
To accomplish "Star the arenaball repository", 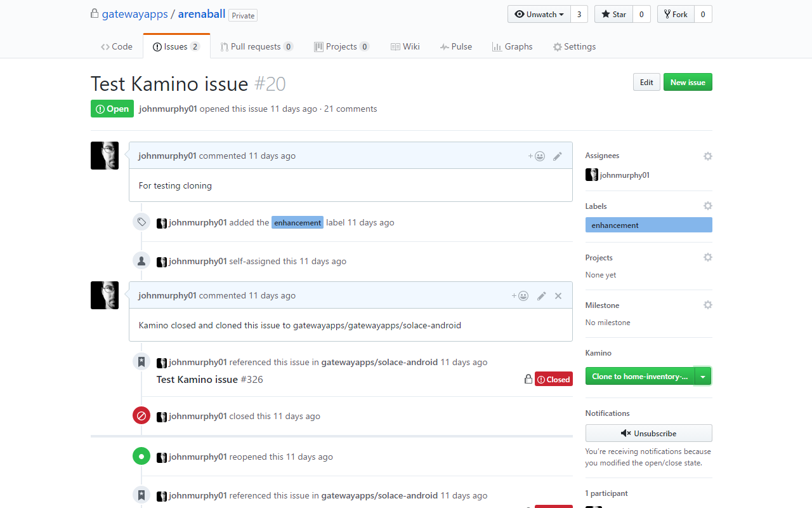I will pyautogui.click(x=613, y=15).
